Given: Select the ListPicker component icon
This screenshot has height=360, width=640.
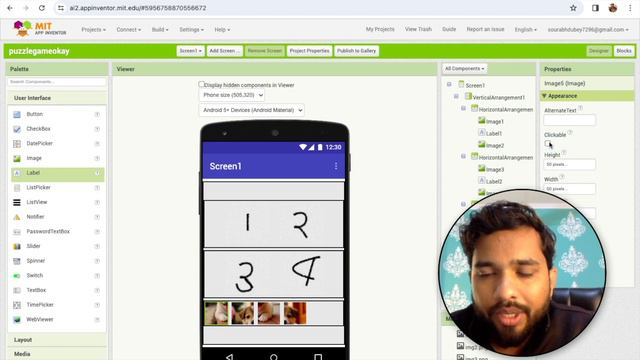Looking at the screenshot, I should pyautogui.click(x=17, y=188).
